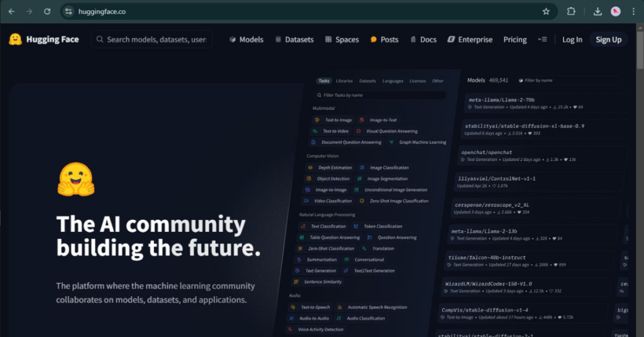Open stabilityai/stable-diffusion-xl-base-0.9 model
The height and width of the screenshot is (337, 644).
pos(545,130)
